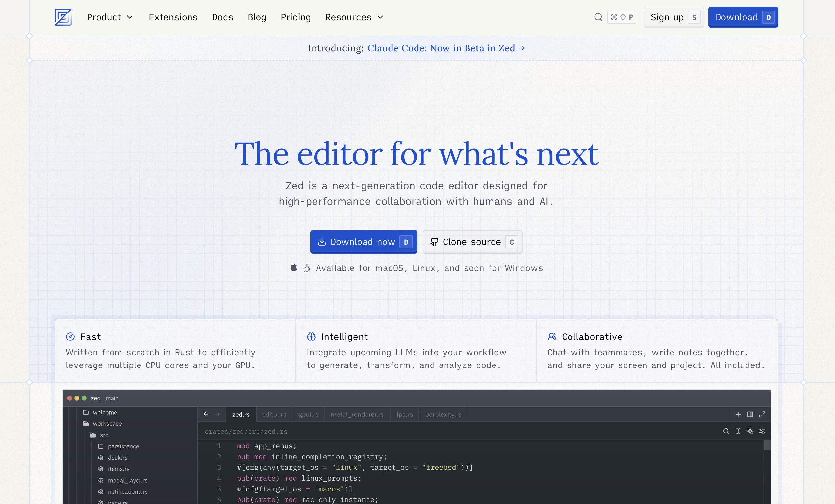Viewport: 835px width, 504px height.
Task: Select the dock.rs file in the sidebar
Action: (x=117, y=458)
